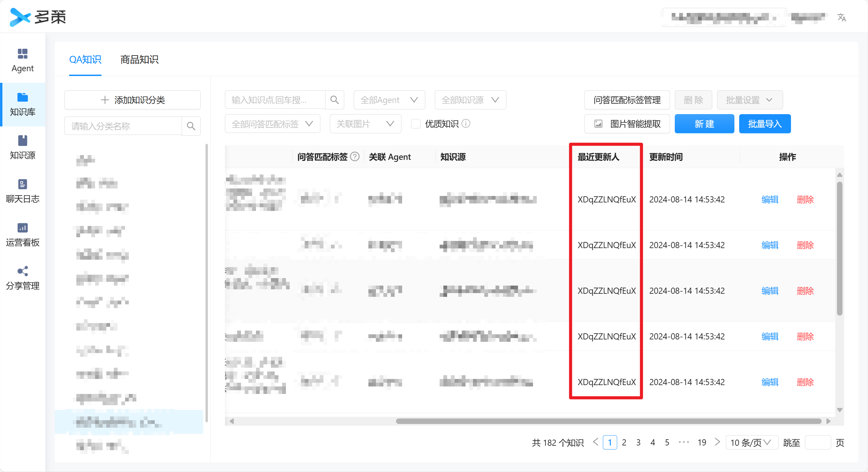The image size is (868, 472).
Task: Click the 知识源 column header
Action: (453, 157)
